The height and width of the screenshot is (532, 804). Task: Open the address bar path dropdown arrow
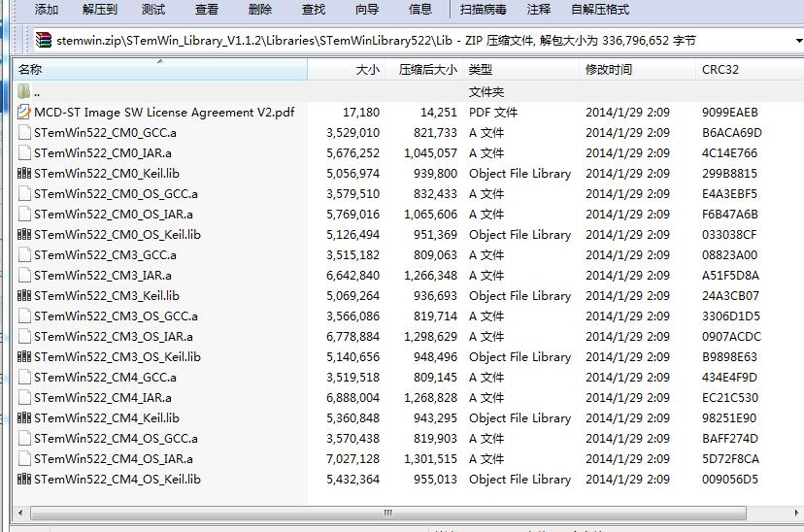tap(798, 41)
